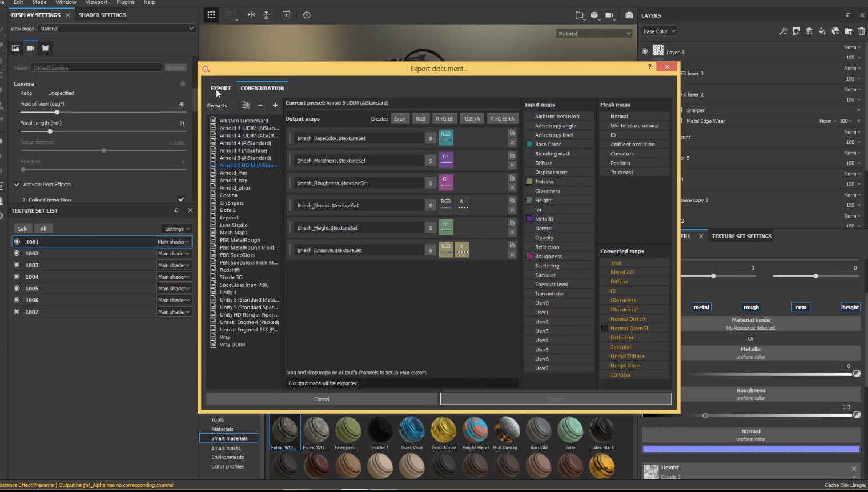The image size is (868, 492).
Task: Click the symmetry icon in viewport toolbar
Action: tap(251, 15)
